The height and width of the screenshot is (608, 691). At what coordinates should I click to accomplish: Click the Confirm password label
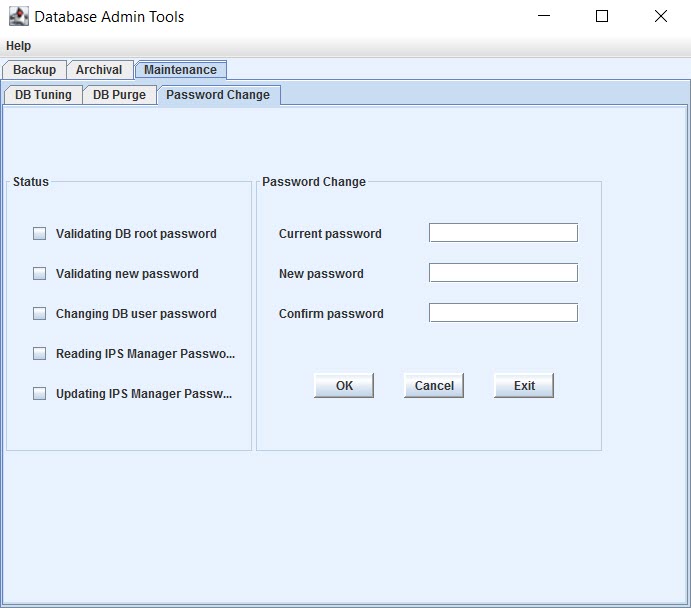point(331,314)
